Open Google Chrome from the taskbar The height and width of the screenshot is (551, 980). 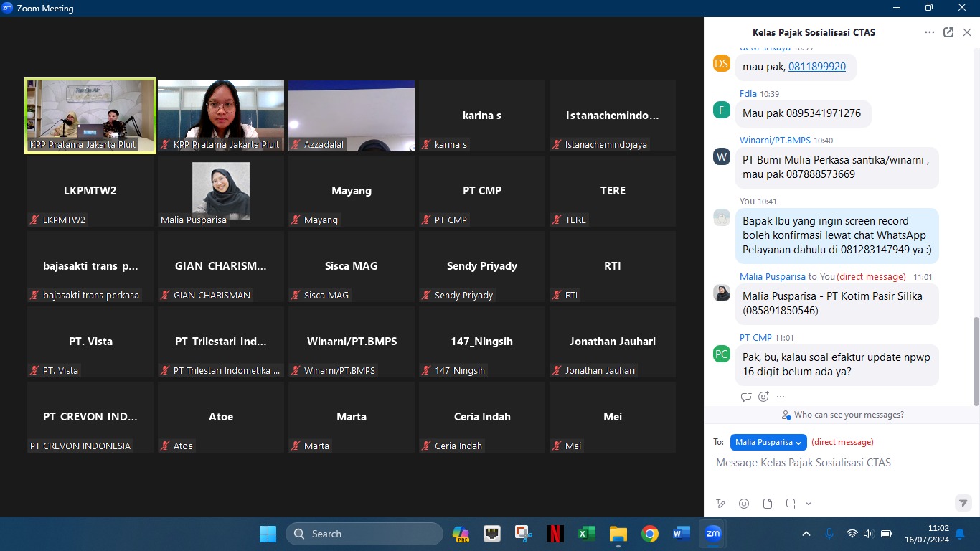click(x=650, y=534)
